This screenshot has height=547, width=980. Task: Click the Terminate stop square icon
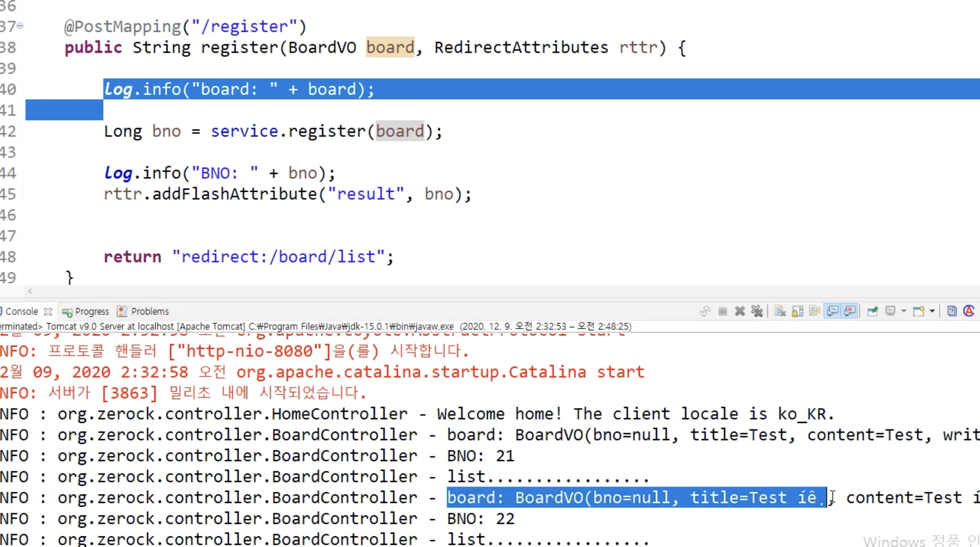coord(723,311)
